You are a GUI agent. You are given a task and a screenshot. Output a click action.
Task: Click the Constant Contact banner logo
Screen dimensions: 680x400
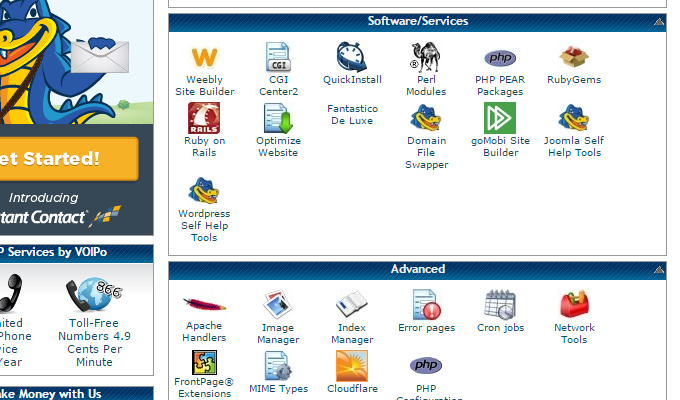tap(61, 216)
